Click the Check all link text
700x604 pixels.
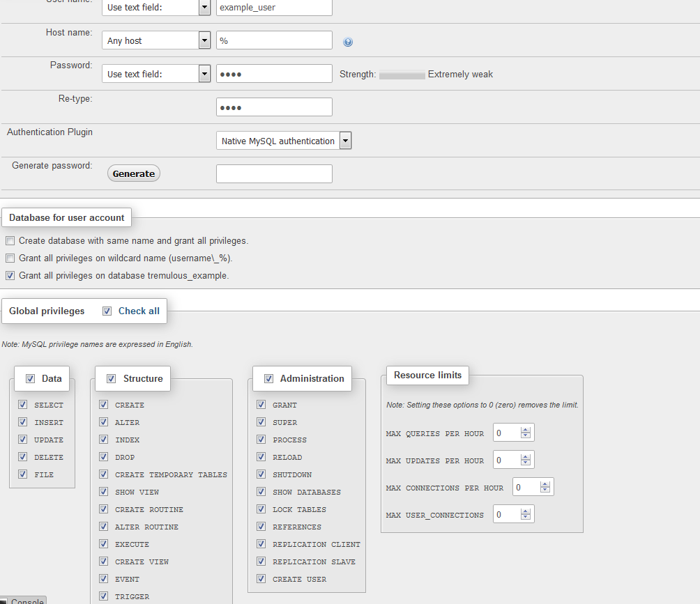139,311
